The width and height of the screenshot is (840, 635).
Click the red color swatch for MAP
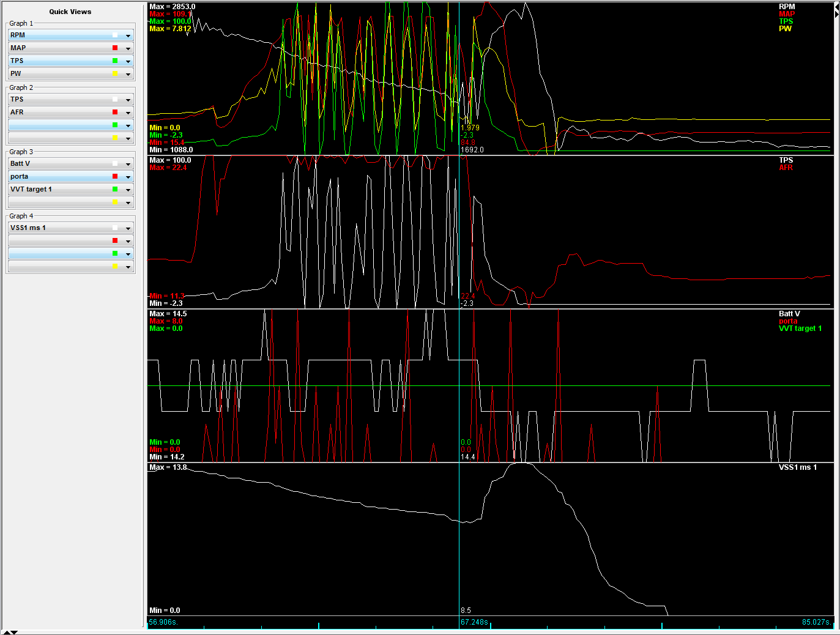pyautogui.click(x=115, y=48)
